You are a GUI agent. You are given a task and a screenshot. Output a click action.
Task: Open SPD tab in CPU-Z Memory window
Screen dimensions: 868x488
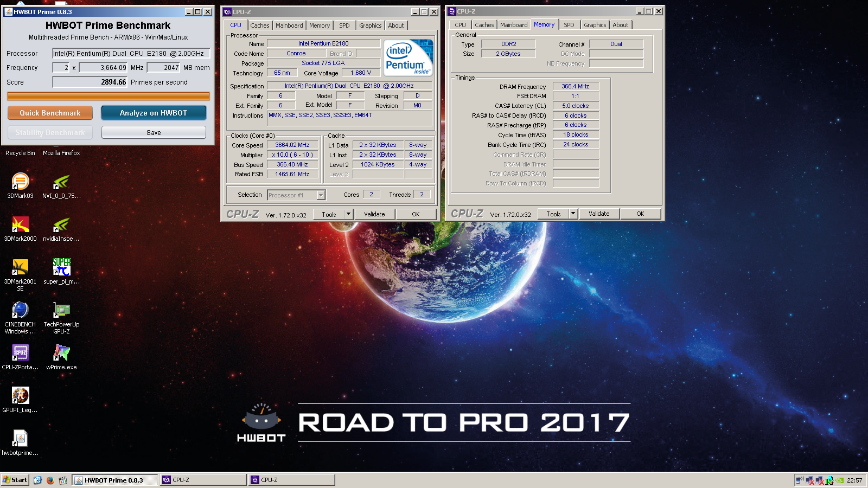pos(569,25)
